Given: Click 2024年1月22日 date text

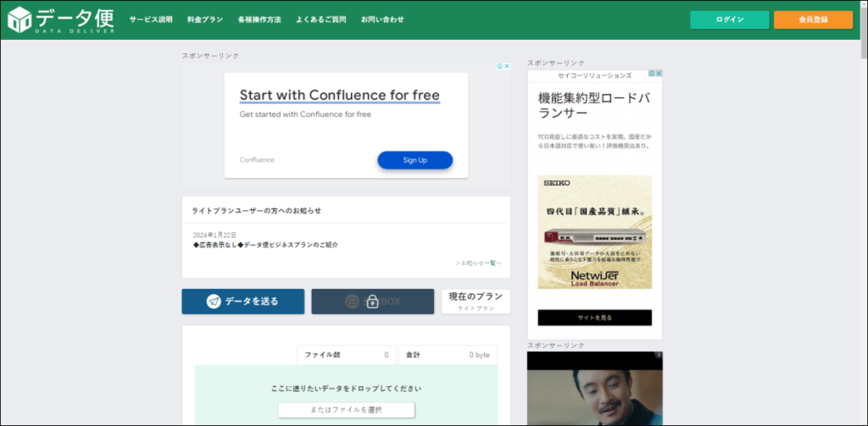Looking at the screenshot, I should (x=214, y=235).
